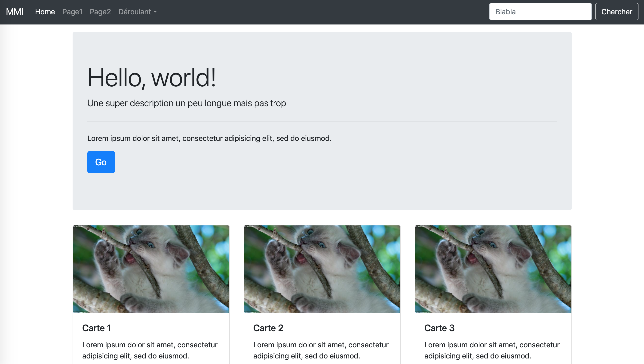Click the super description subtitle text
644x364 pixels.
(x=186, y=103)
